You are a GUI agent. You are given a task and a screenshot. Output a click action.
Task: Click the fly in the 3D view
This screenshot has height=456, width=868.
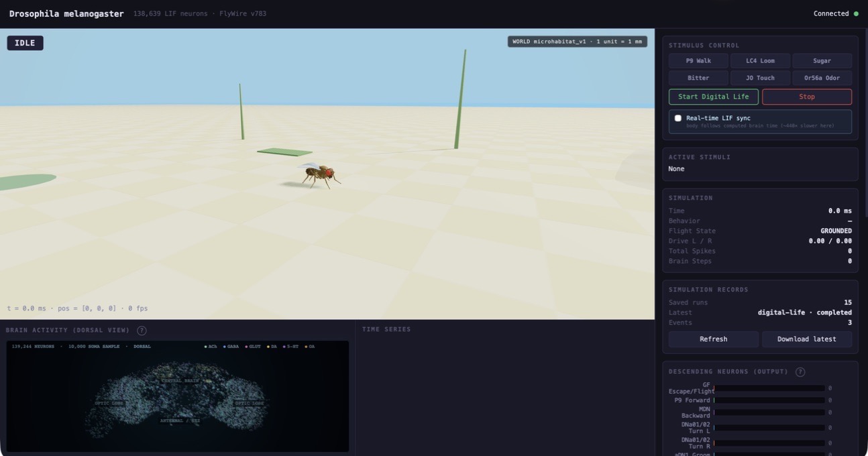[x=319, y=175]
